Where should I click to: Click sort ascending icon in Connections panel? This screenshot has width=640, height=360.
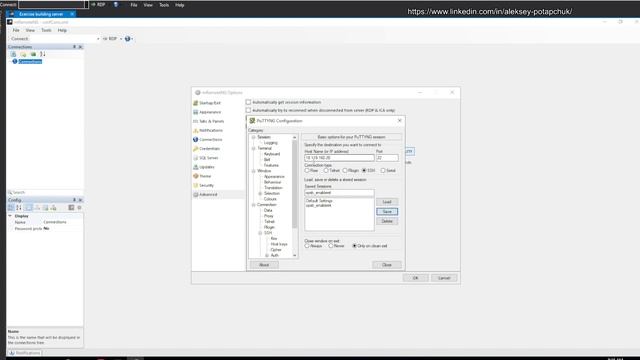42,54
